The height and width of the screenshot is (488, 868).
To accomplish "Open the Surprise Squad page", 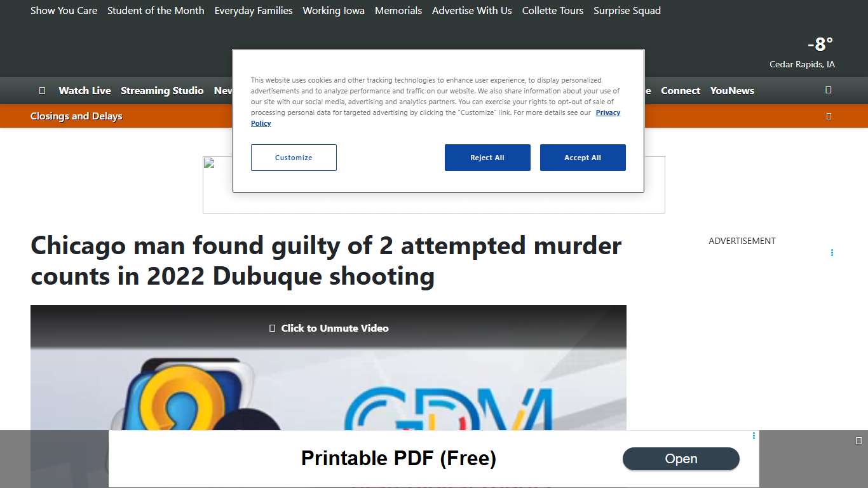I will tap(627, 10).
